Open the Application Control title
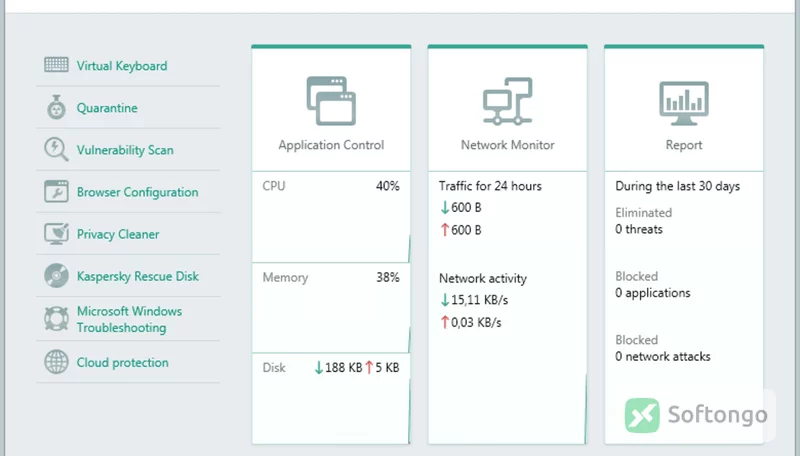This screenshot has height=456, width=800. pos(331,145)
